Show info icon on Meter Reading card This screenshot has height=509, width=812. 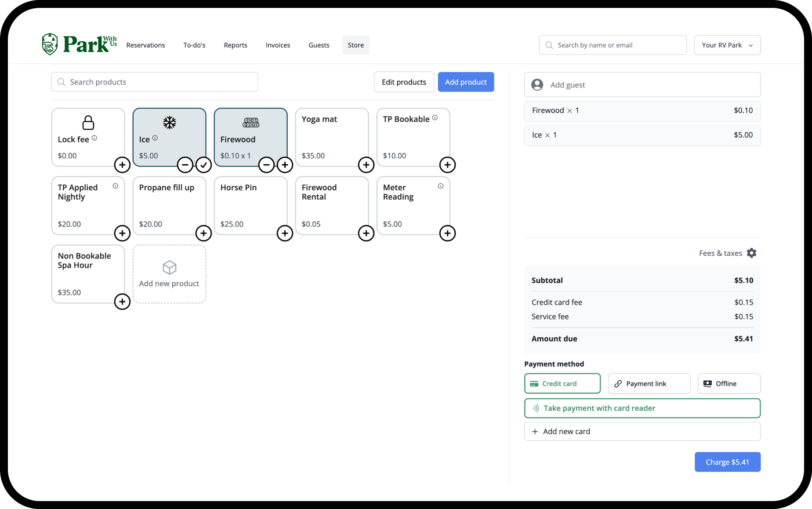click(441, 186)
